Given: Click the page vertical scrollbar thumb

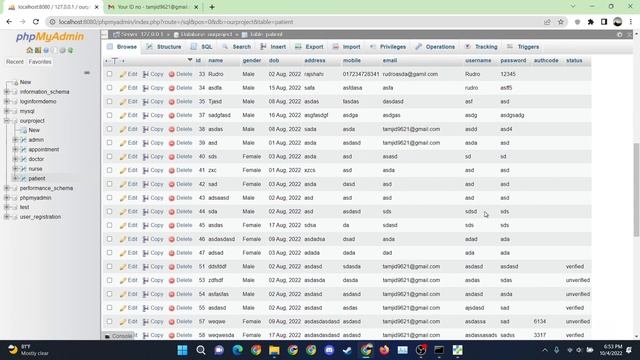Looking at the screenshot, I should pyautogui.click(x=636, y=189).
